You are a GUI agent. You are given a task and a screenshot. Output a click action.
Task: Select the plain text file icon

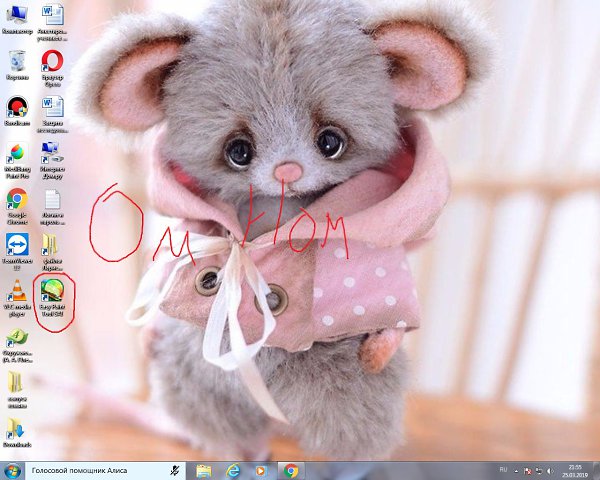(52, 207)
